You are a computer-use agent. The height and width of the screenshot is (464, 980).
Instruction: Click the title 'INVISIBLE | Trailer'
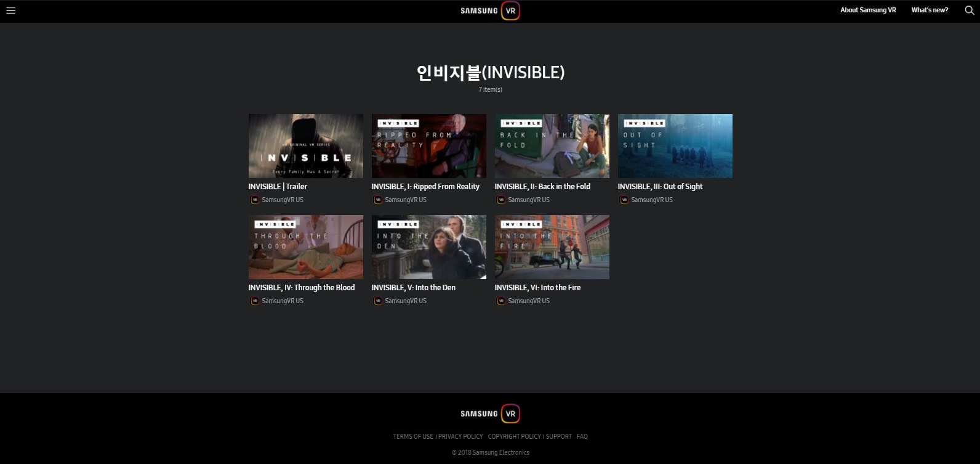(278, 187)
